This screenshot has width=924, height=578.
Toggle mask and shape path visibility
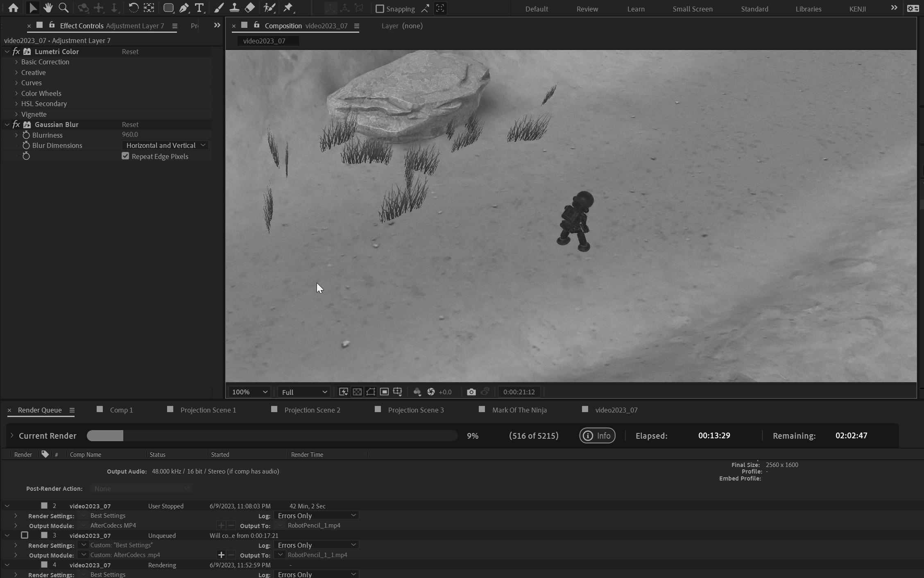coord(371,392)
